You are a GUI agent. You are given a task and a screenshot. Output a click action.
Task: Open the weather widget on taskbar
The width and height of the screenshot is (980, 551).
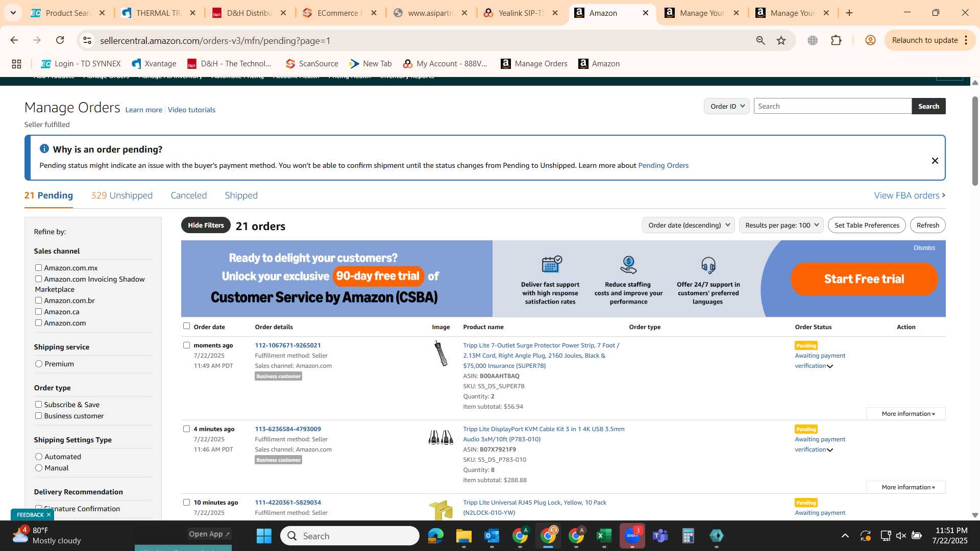pyautogui.click(x=47, y=536)
